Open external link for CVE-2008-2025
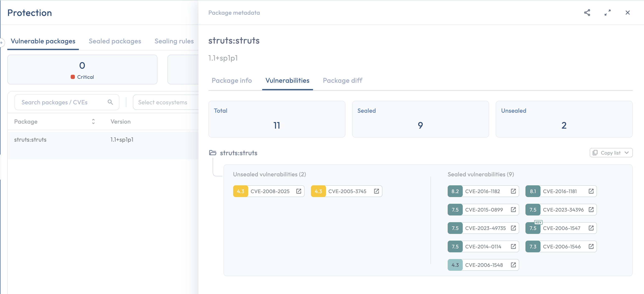The width and height of the screenshot is (644, 294). pyautogui.click(x=299, y=191)
